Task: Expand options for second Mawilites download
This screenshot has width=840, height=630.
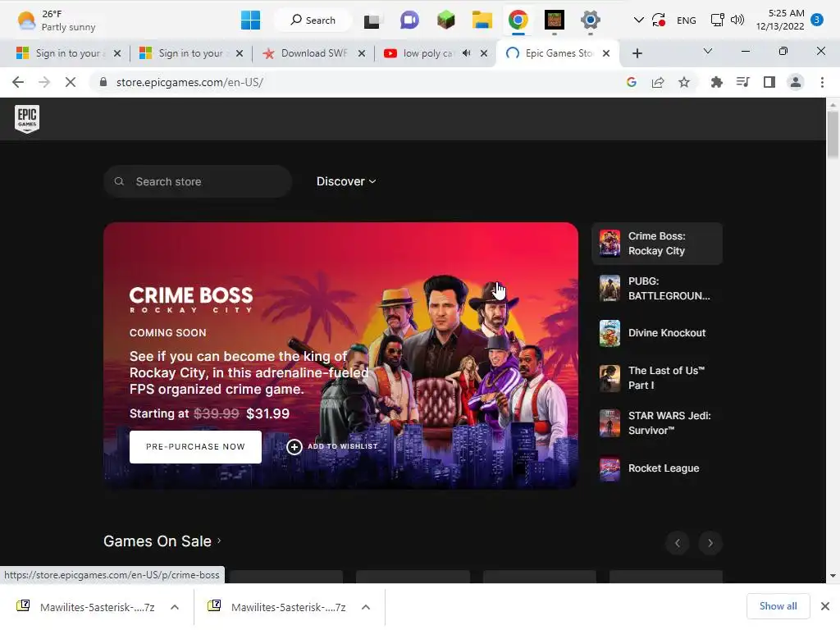Action: [x=366, y=607]
